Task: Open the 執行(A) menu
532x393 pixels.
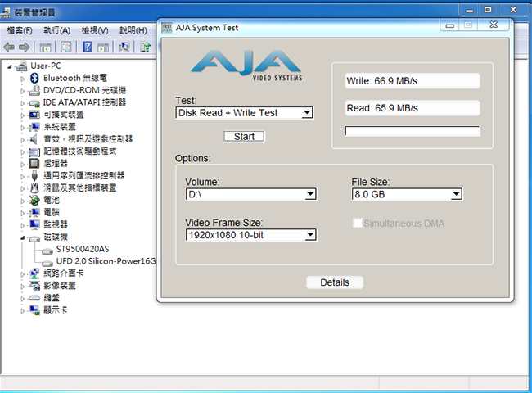Action: pyautogui.click(x=57, y=30)
